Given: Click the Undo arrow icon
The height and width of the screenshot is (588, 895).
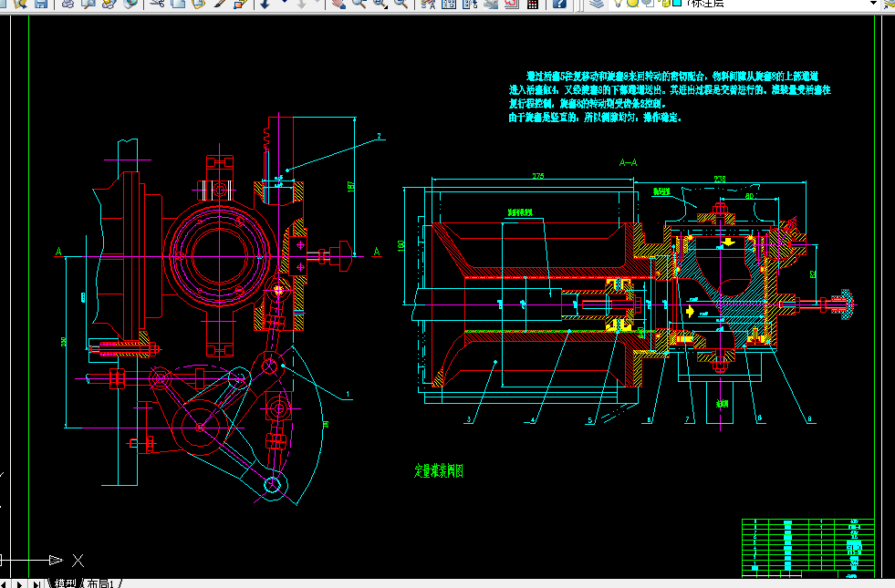Looking at the screenshot, I should 265,4.
